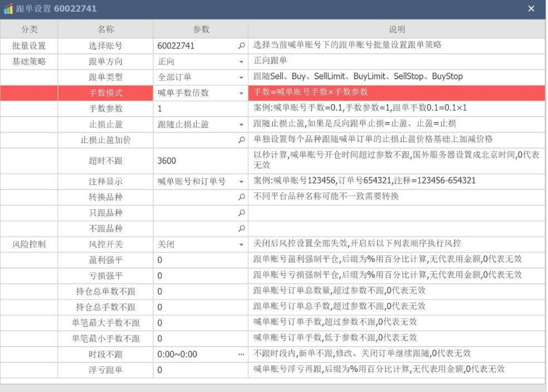Select the 手数参数 value field
The height and width of the screenshot is (392, 548).
(x=195, y=109)
